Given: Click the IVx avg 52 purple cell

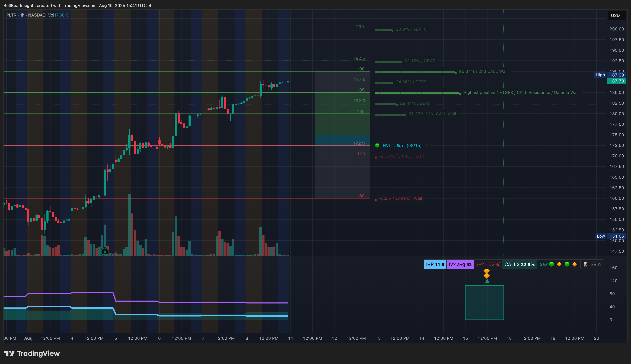Looking at the screenshot, I should (460, 264).
